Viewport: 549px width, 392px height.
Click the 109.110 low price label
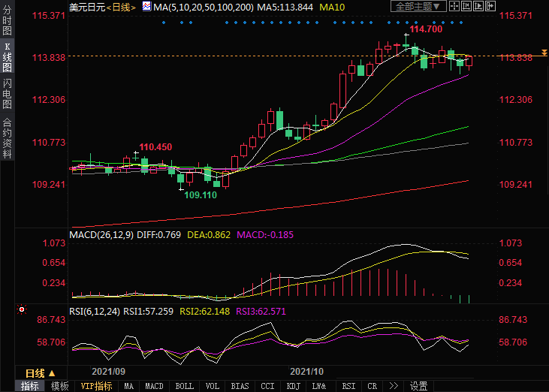pos(201,194)
